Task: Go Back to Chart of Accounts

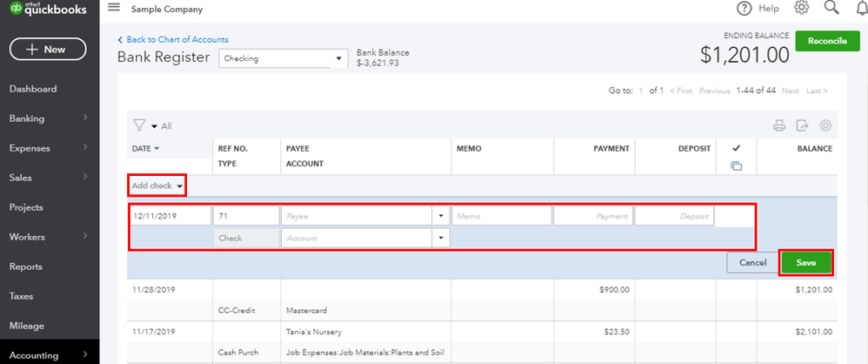Action: [173, 40]
